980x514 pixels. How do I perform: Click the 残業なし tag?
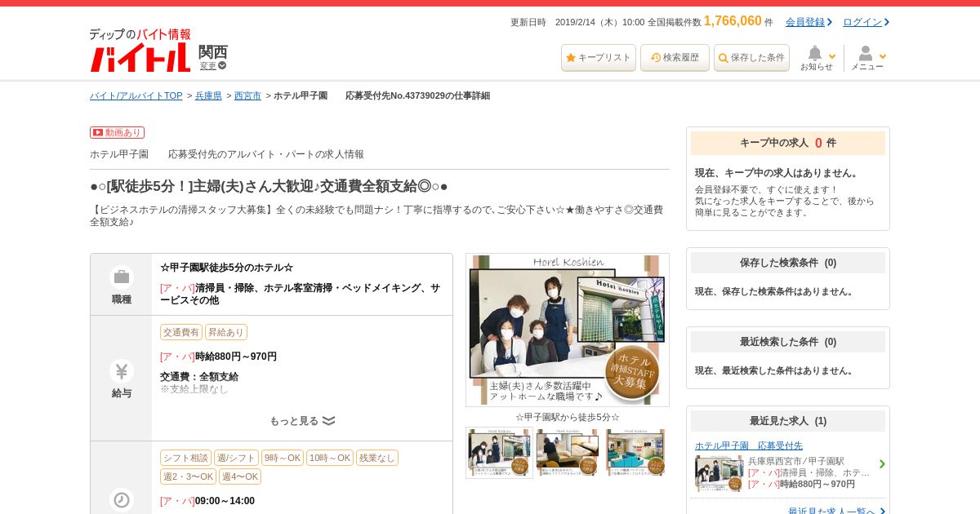tap(377, 458)
